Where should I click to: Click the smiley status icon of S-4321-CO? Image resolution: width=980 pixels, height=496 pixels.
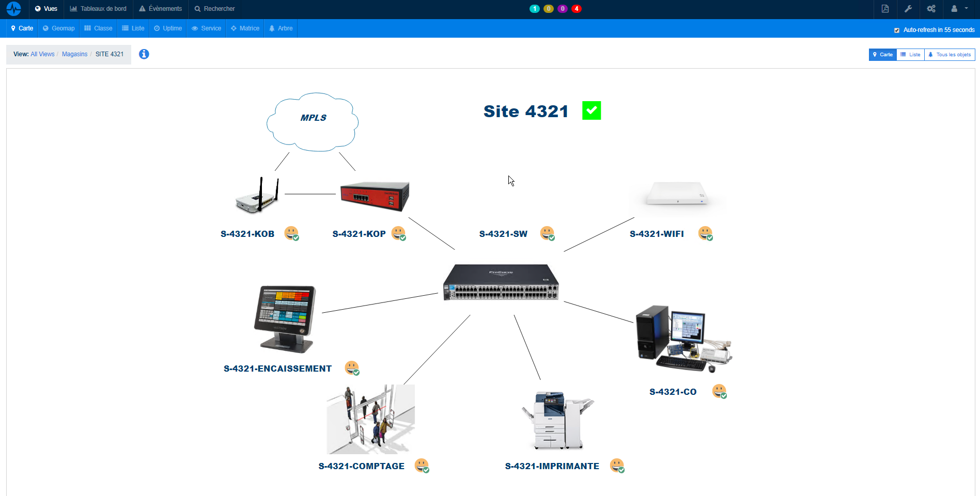point(719,391)
